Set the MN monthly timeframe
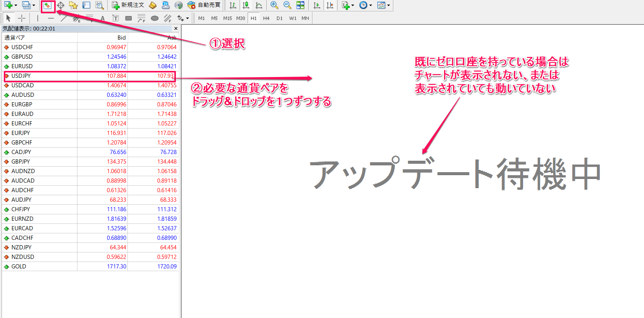The image size is (644, 318). pyautogui.click(x=305, y=18)
